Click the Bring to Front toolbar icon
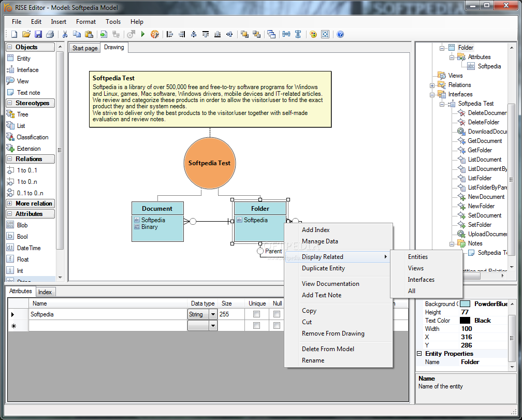The image size is (522, 420). coord(244,34)
